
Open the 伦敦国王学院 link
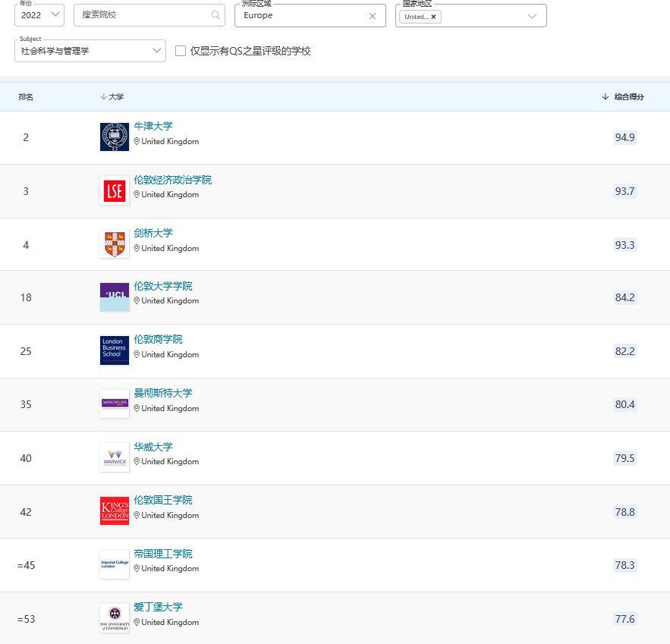coord(163,500)
